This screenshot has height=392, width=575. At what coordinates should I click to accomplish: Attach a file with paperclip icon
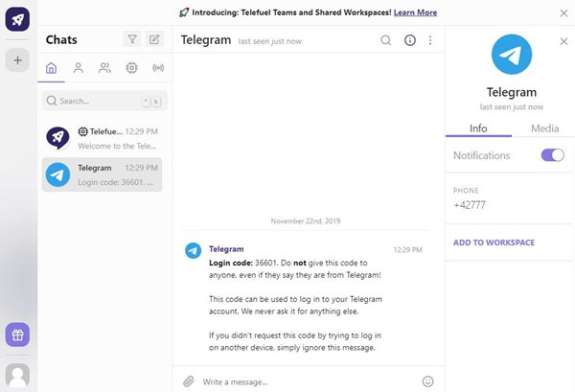[x=189, y=381]
